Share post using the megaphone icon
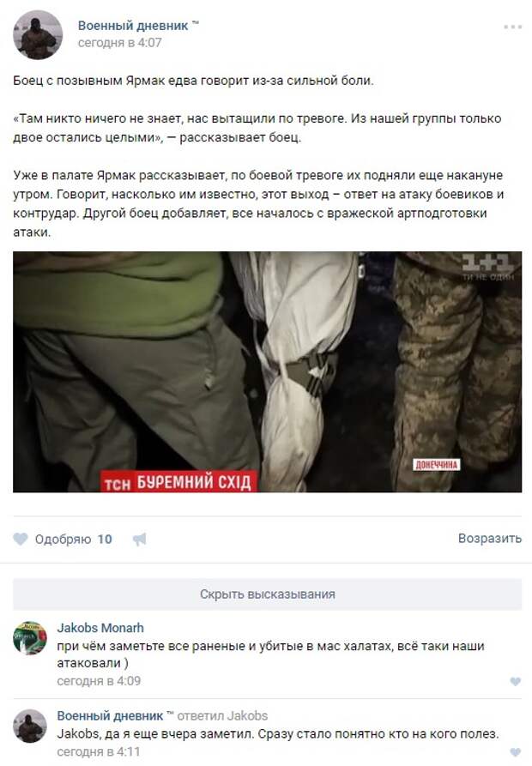The width and height of the screenshot is (532, 766). tap(140, 540)
